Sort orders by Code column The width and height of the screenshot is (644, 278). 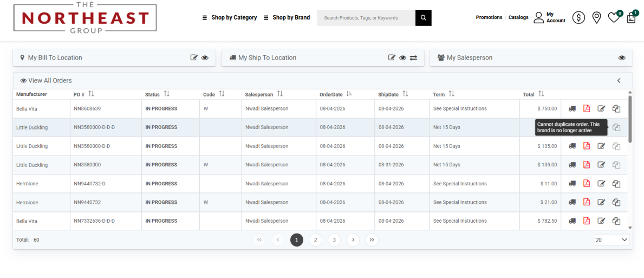pos(222,94)
